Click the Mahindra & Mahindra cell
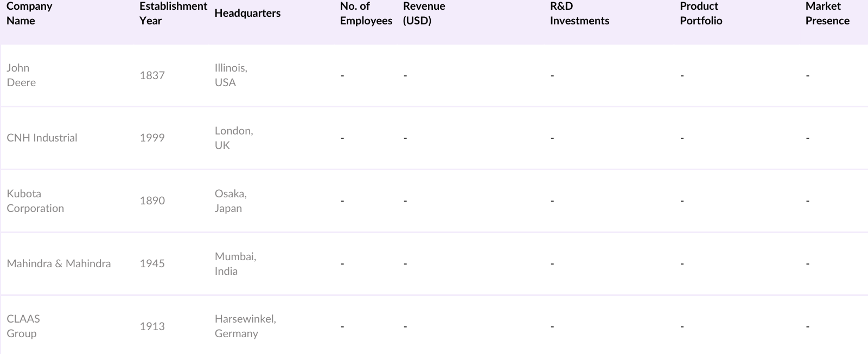The width and height of the screenshot is (868, 354). coord(59,263)
